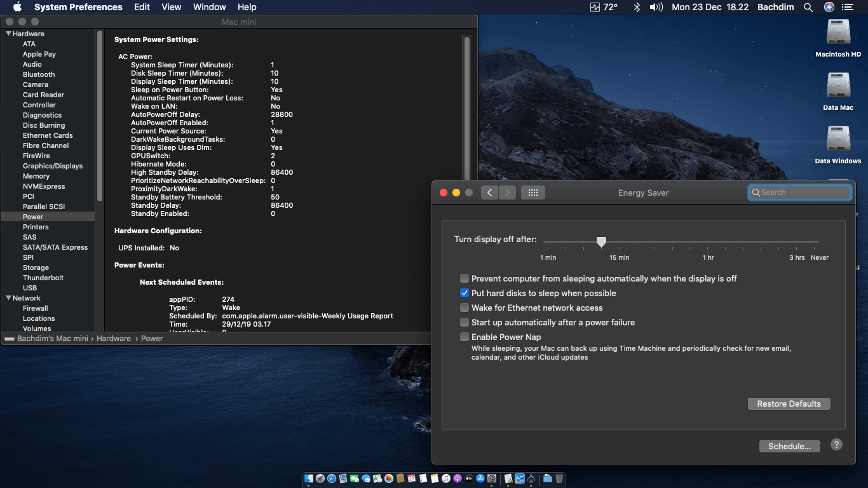This screenshot has width=868, height=488.
Task: Click the Bluetooth icon in the menu bar
Action: [637, 7]
